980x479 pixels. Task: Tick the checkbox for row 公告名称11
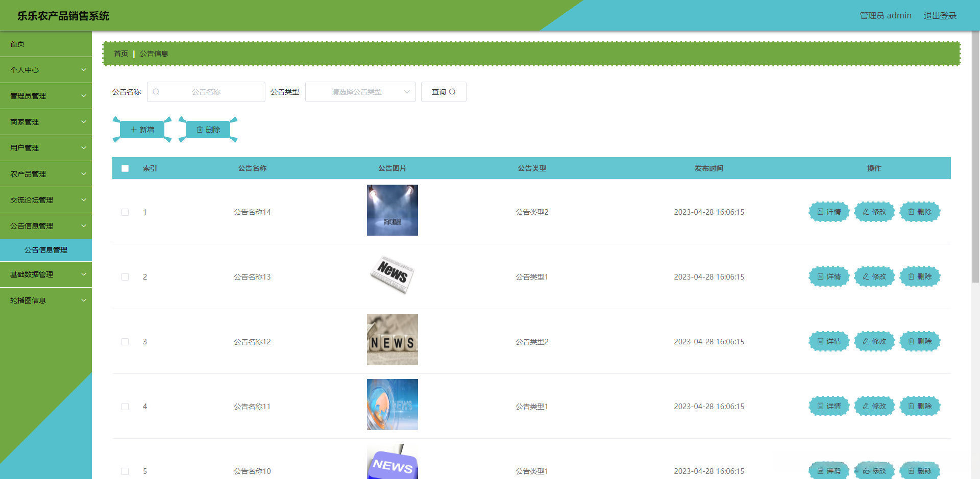[x=125, y=407]
